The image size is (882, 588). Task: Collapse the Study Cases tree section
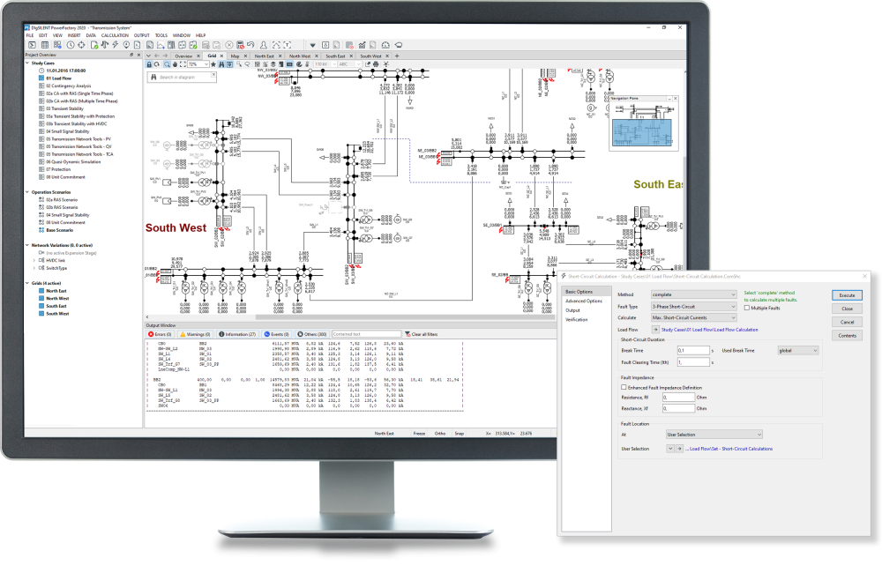pos(27,63)
